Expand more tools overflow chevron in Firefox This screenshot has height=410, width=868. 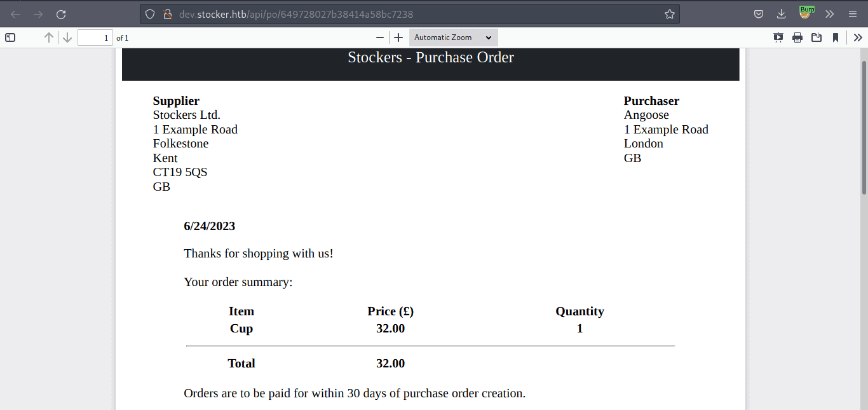pyautogui.click(x=830, y=14)
